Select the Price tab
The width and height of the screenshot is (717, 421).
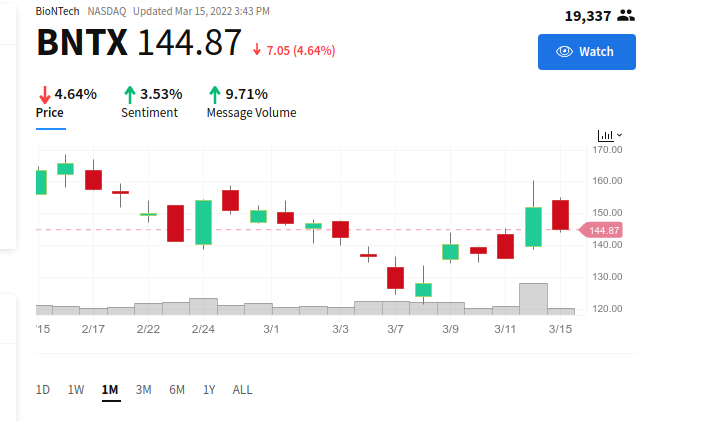(x=50, y=112)
